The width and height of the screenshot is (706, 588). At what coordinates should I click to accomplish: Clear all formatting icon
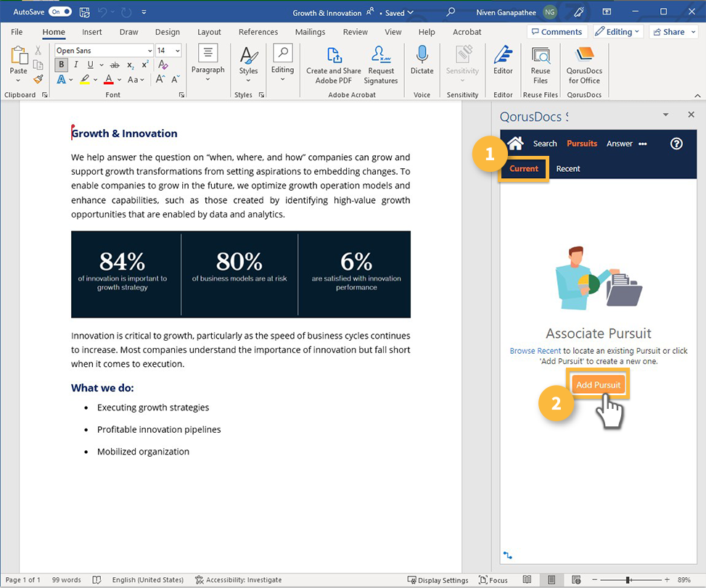pos(163,65)
